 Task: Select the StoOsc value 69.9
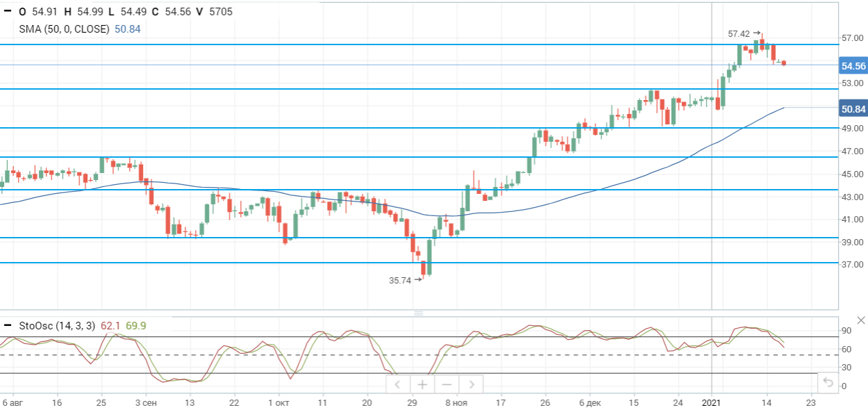[135, 325]
